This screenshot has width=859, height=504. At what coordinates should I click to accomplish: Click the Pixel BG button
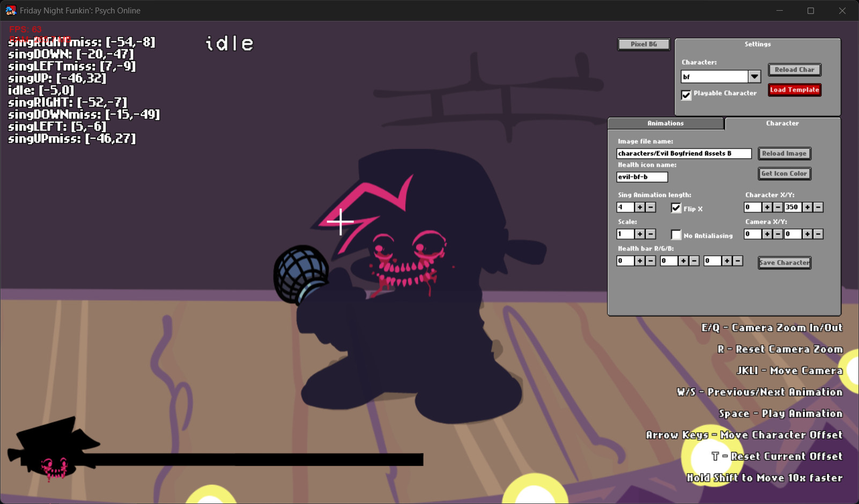click(643, 44)
